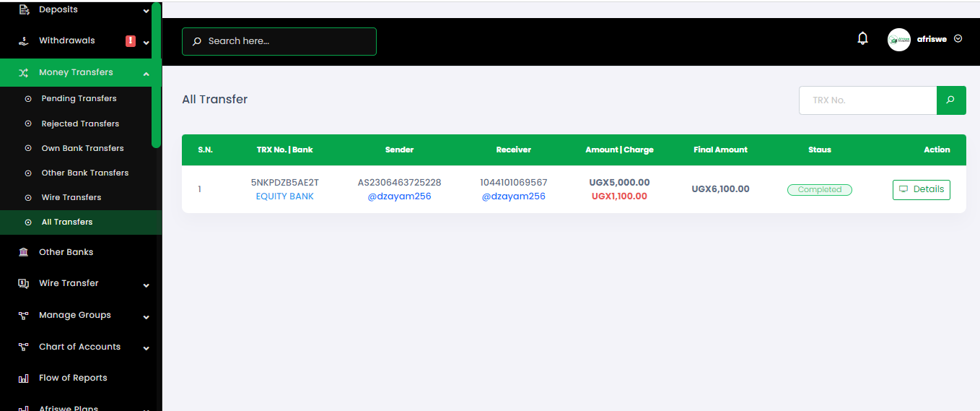Open Own Bank Transfers page
This screenshot has width=980, height=411.
click(82, 148)
